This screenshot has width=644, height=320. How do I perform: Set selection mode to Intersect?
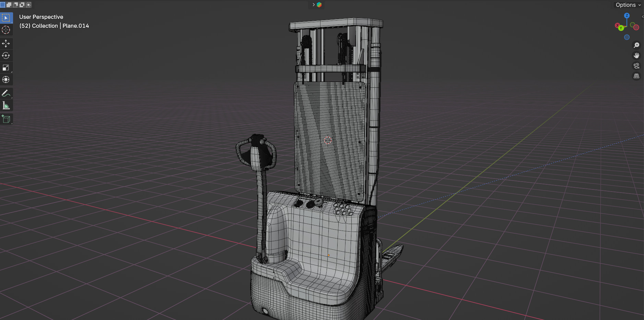click(x=29, y=5)
